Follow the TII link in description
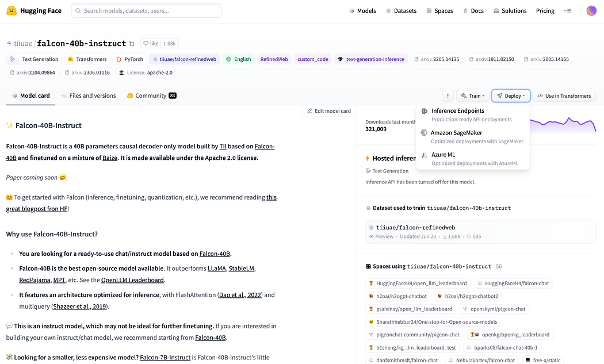 [x=223, y=147]
